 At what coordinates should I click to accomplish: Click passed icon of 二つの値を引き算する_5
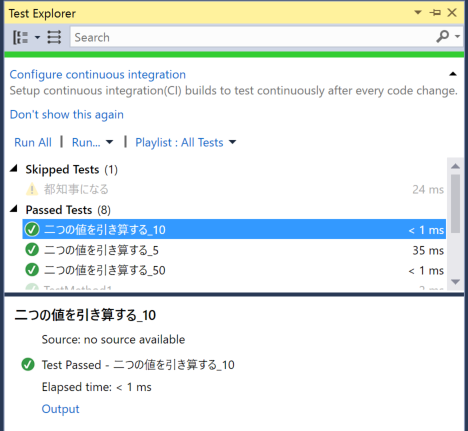(x=32, y=250)
